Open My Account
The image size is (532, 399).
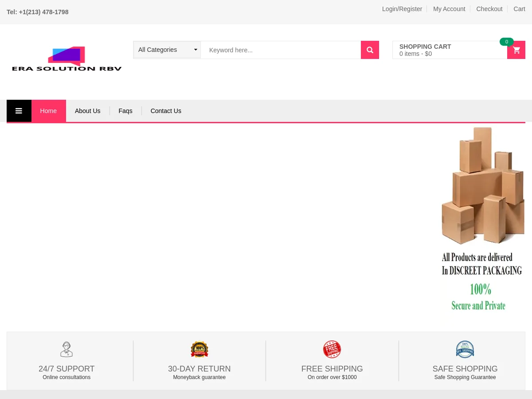tap(449, 9)
